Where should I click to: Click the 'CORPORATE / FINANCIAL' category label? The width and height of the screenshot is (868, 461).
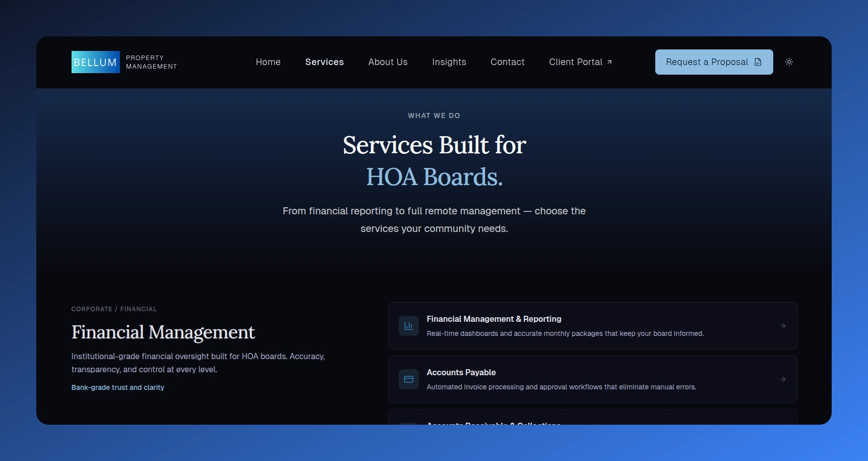(x=114, y=309)
